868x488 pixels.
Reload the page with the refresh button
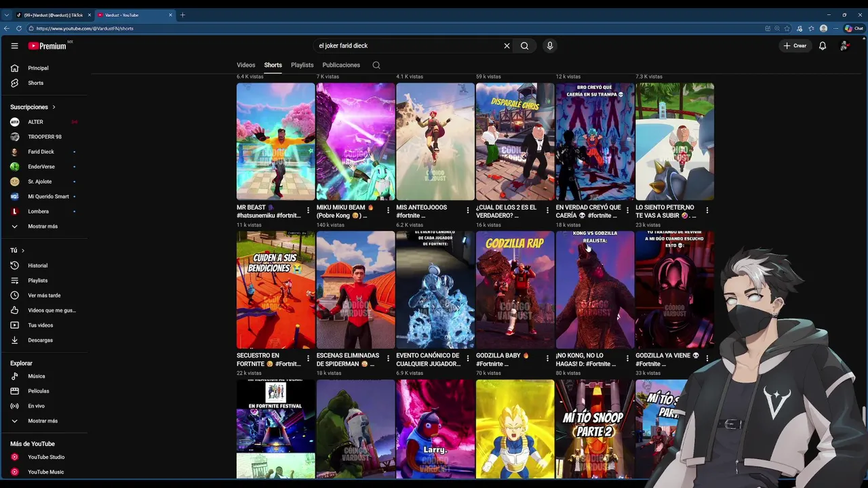19,28
